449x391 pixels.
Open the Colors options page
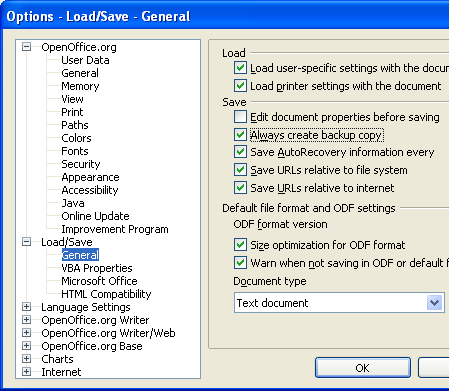point(76,138)
